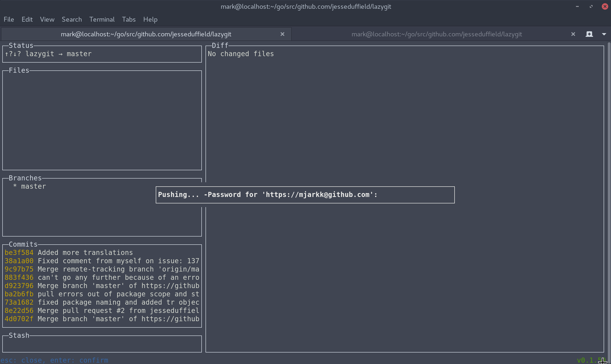Switch to the left lazygit tab
The width and height of the screenshot is (611, 364).
pos(146,34)
